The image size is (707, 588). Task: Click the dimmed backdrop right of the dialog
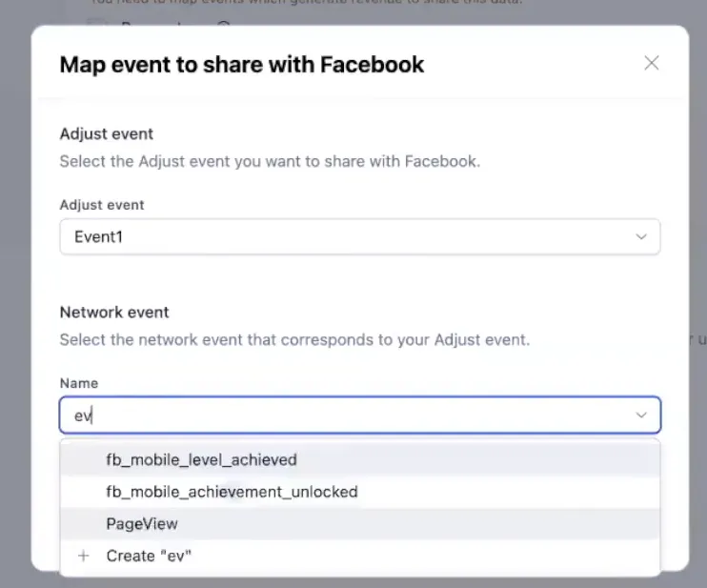698,238
